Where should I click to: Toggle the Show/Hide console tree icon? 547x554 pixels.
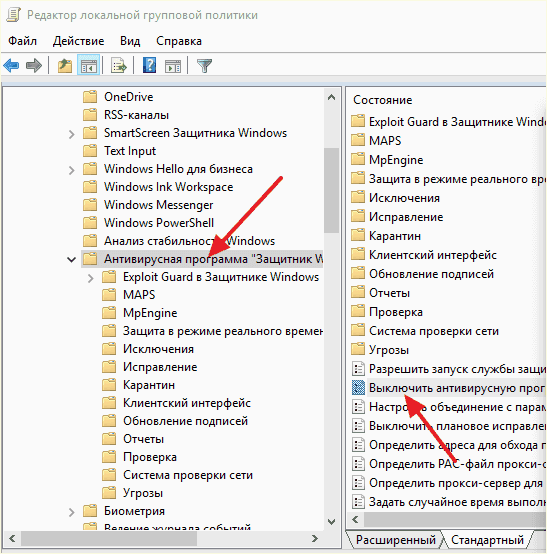click(x=88, y=66)
